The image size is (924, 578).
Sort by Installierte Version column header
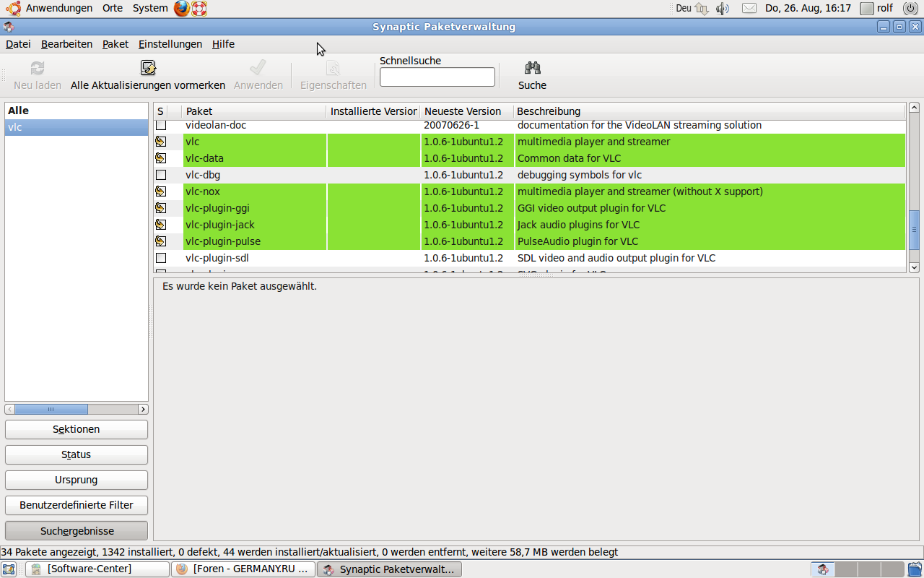pyautogui.click(x=373, y=111)
